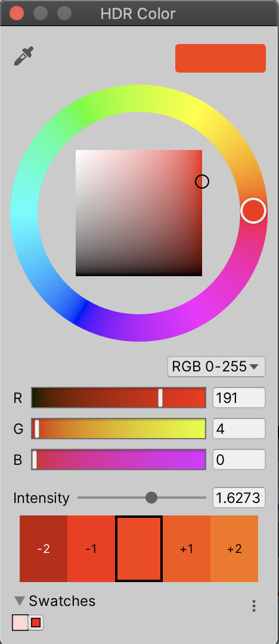Screen dimensions: 279x644
Task: Open the RGB 0-255 mode dropdown
Action: (216, 367)
